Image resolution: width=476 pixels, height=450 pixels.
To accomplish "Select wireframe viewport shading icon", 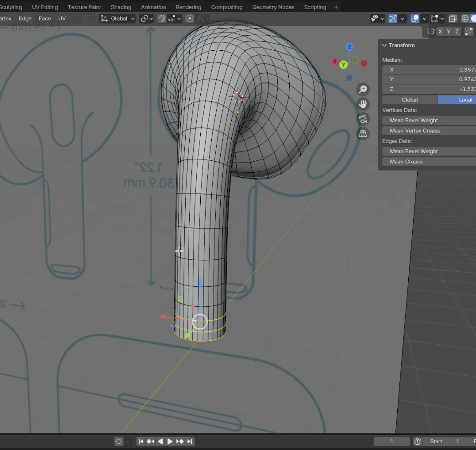I will coord(465,18).
